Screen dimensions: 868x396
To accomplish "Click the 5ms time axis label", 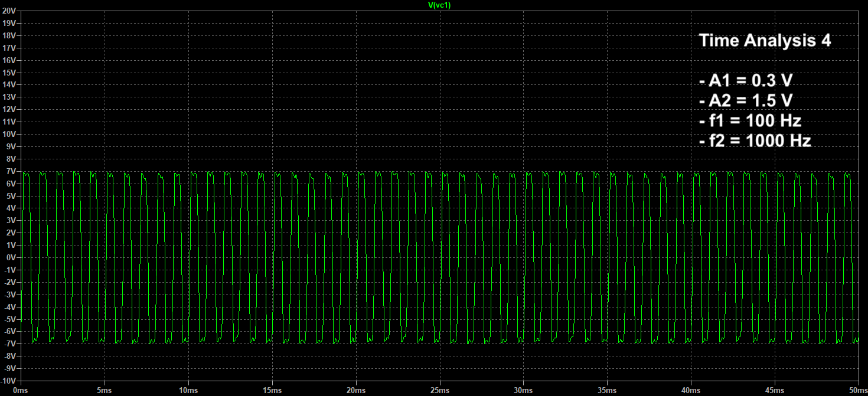I will coord(103,390).
